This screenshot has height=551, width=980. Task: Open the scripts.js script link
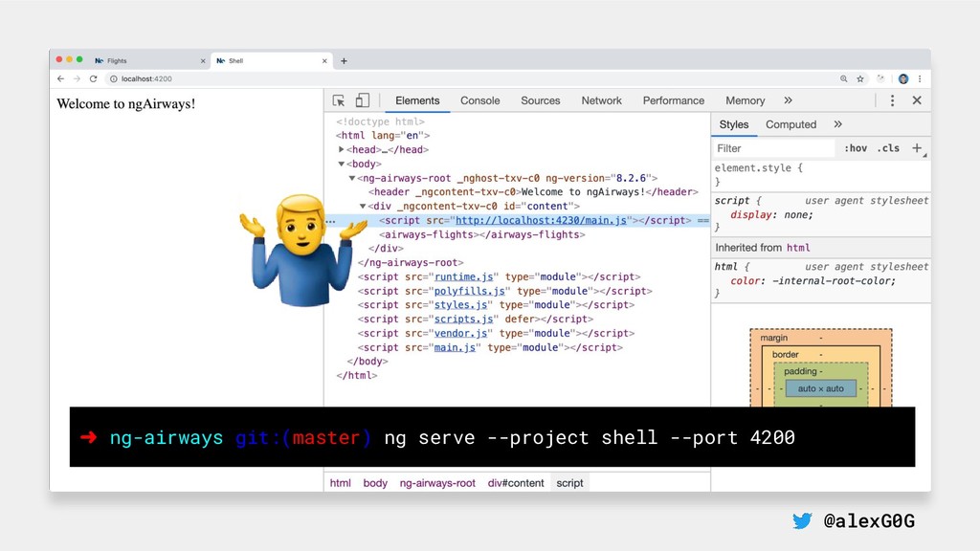click(463, 320)
